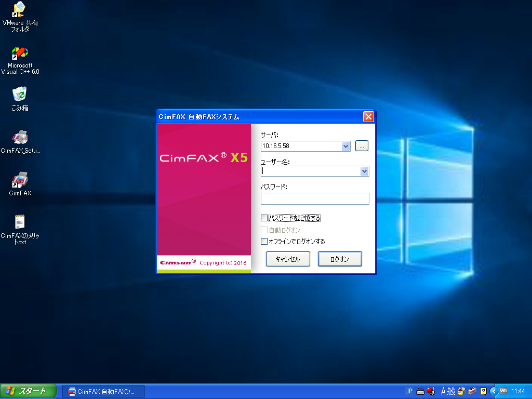The image size is (532, 399).
Task: Click the browse "..." button next to server
Action: [x=362, y=146]
